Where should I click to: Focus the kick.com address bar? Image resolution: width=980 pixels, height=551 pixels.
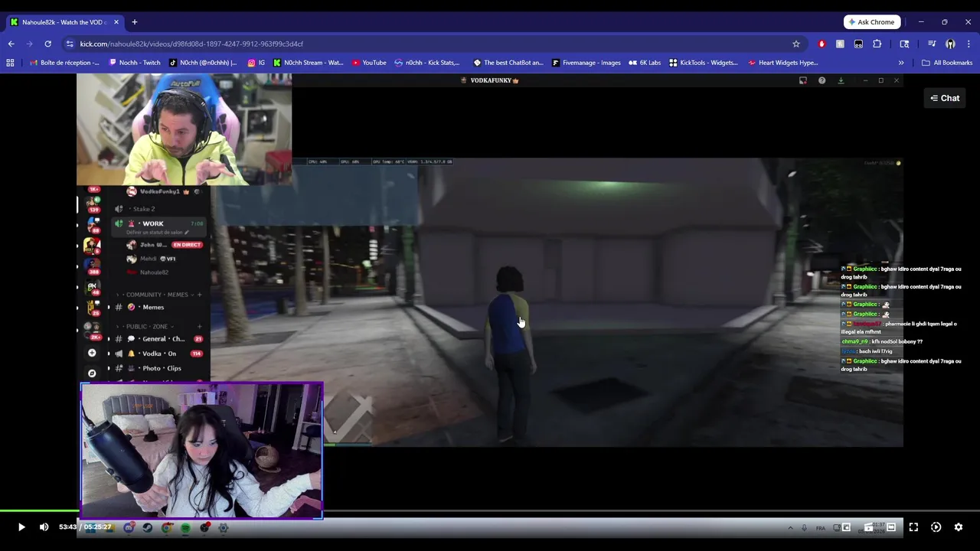click(429, 44)
